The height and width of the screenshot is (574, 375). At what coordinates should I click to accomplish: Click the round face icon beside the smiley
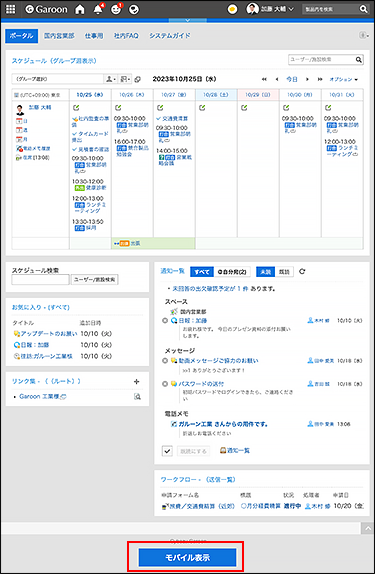pyautogui.click(x=134, y=10)
